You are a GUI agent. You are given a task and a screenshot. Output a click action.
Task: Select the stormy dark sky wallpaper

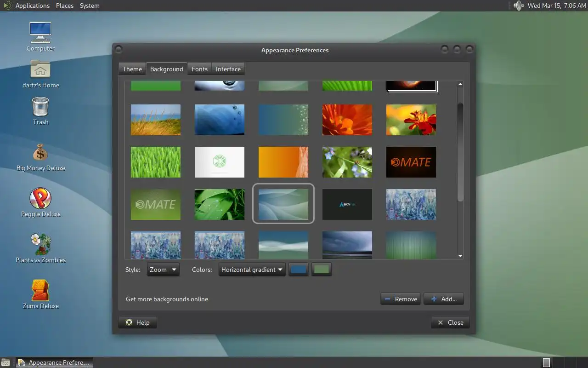pos(347,245)
